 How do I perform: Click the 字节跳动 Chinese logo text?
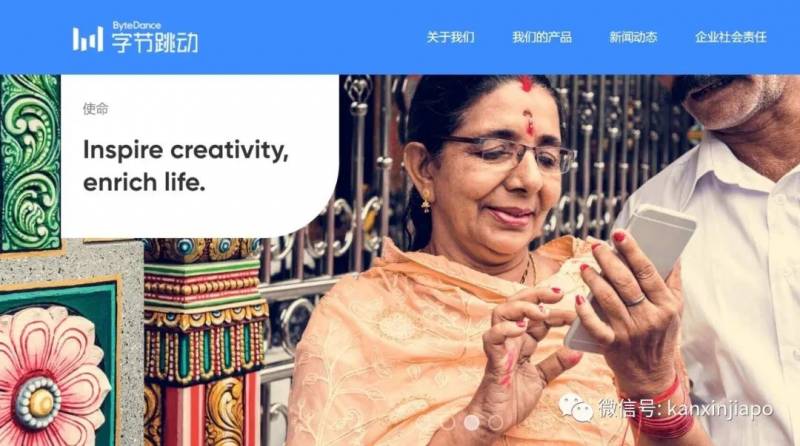[155, 43]
